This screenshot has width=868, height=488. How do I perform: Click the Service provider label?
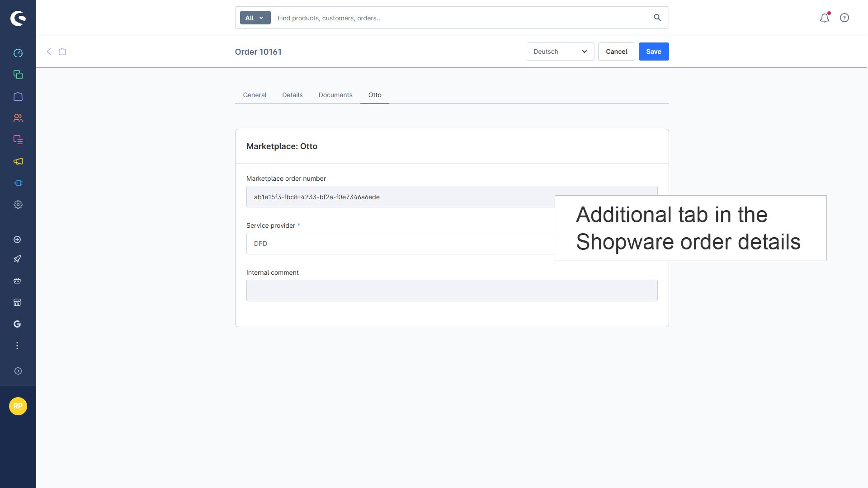point(271,225)
